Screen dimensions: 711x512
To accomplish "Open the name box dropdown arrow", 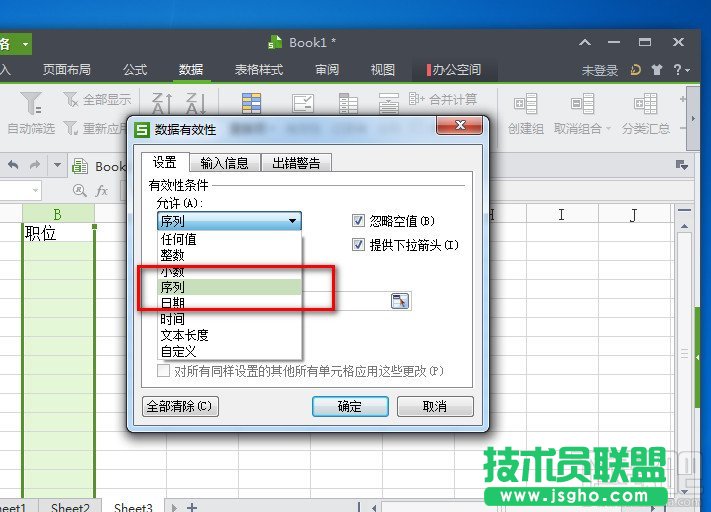I will pyautogui.click(x=35, y=190).
